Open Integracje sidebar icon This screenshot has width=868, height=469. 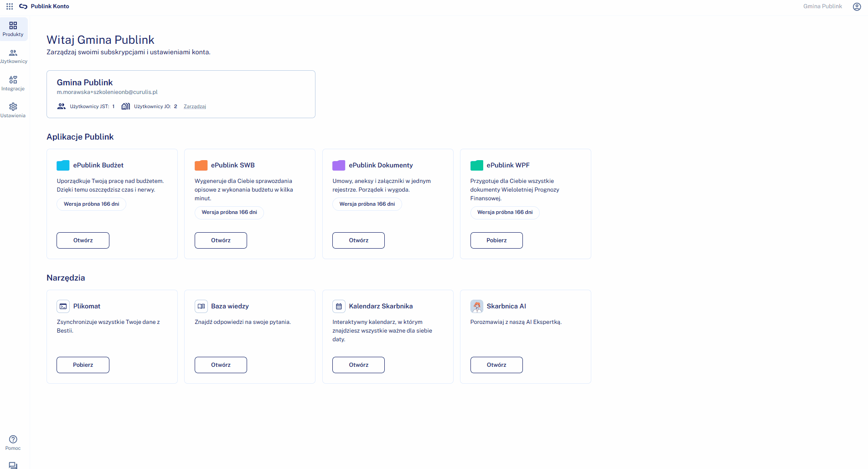(x=13, y=83)
